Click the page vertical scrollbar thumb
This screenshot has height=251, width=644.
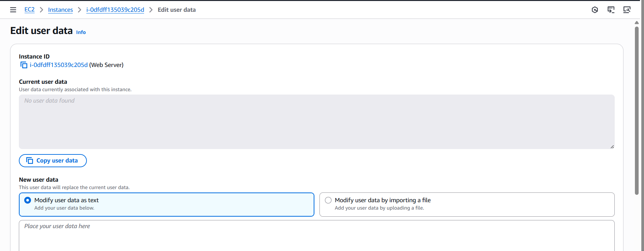click(637, 111)
